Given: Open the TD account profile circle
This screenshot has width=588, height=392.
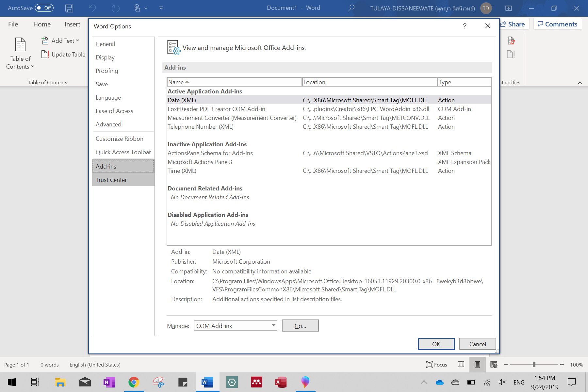Looking at the screenshot, I should pos(486,8).
